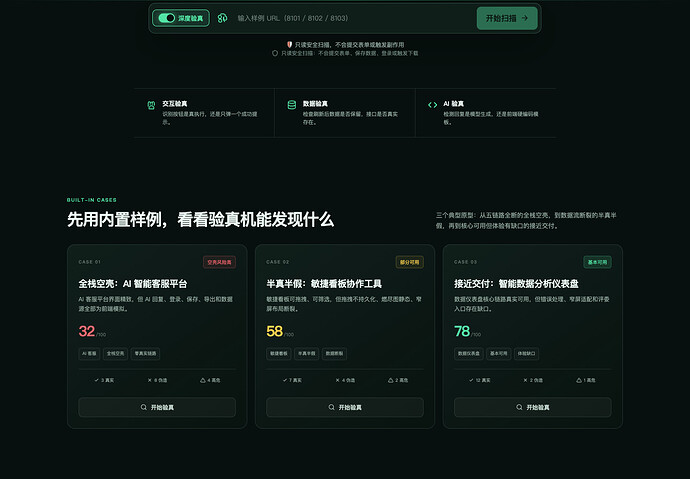The width and height of the screenshot is (690, 479).
Task: Select the AI 客服 tag
Action: (x=89, y=354)
